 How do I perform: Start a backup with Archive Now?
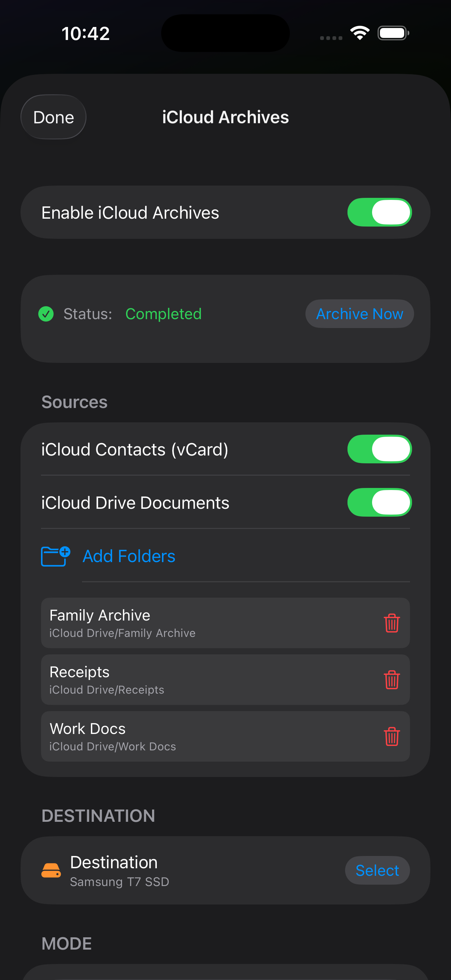point(359,314)
